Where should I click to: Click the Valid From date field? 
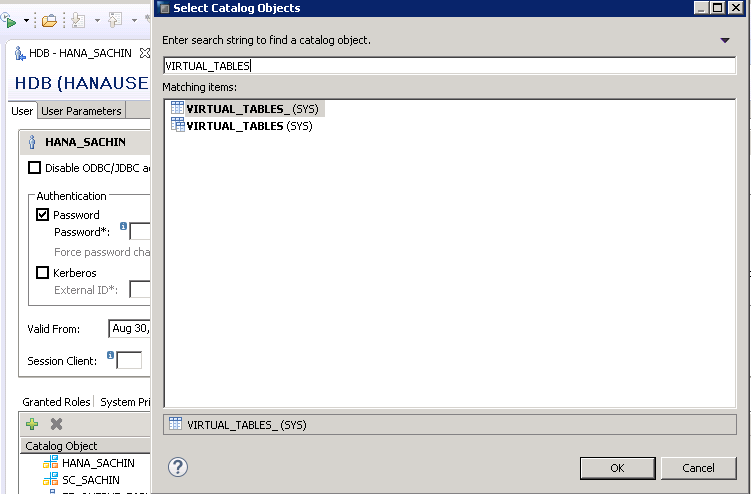[x=129, y=329]
